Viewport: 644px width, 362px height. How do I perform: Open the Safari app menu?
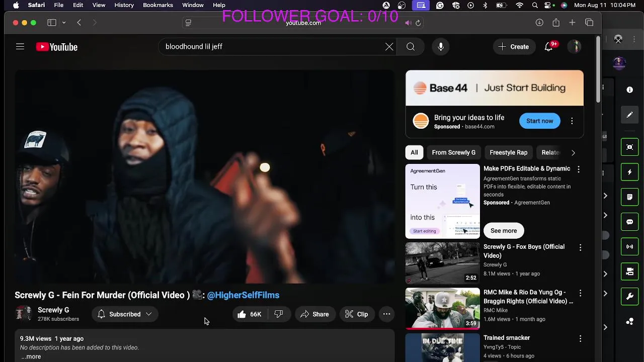coord(36,5)
